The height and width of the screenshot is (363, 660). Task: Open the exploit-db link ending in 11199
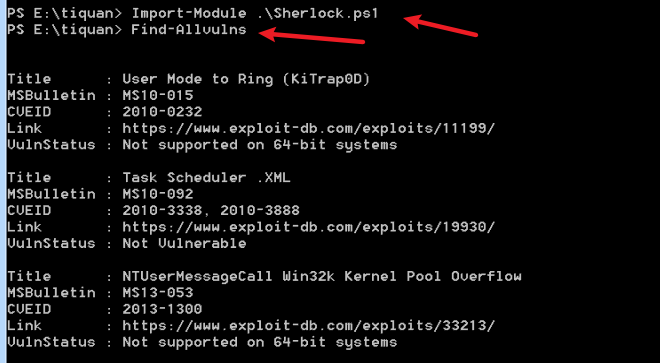click(x=309, y=128)
